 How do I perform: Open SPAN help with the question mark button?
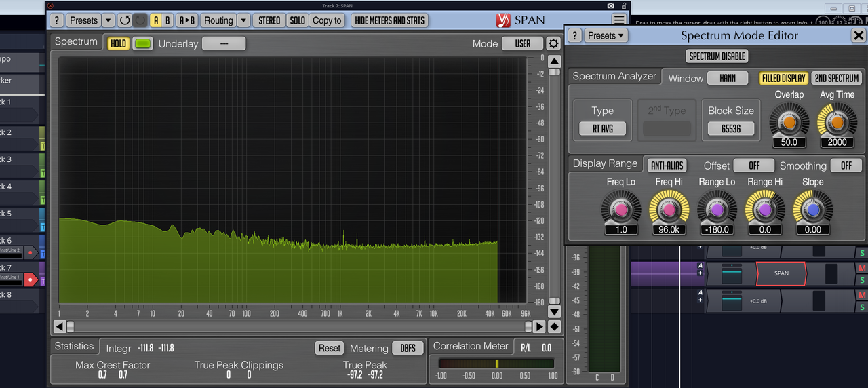57,20
